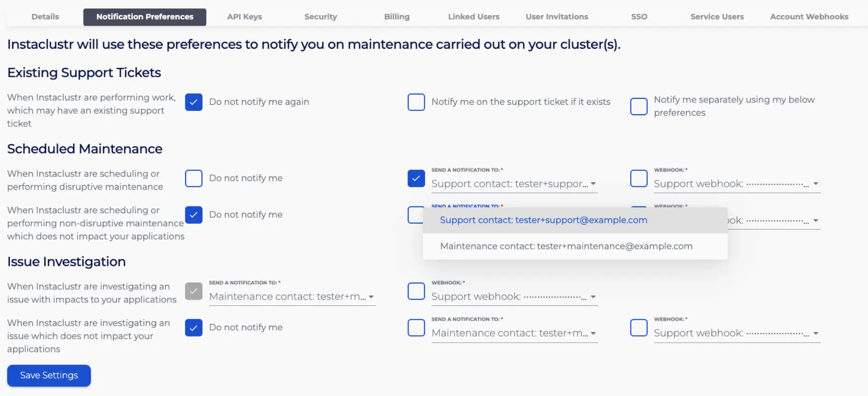
Task: Check "Notify me separately using my below preferences"
Action: tap(638, 106)
